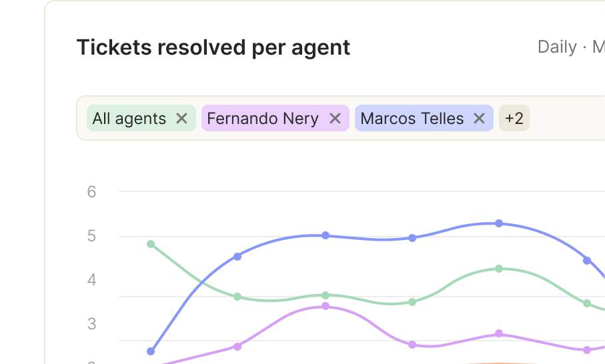Click the blue line's first data point

pyautogui.click(x=151, y=351)
